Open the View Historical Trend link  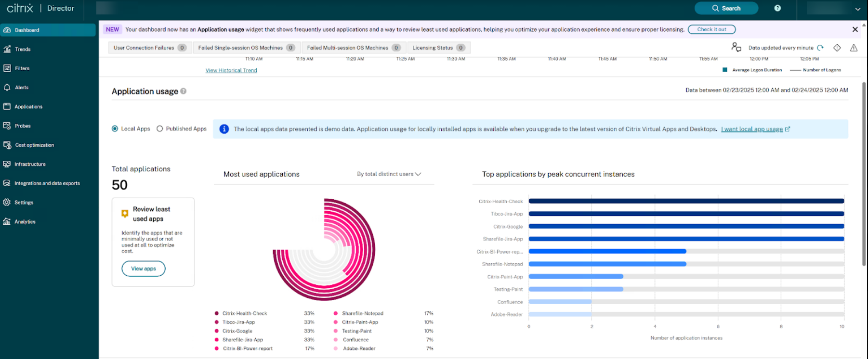coord(231,70)
